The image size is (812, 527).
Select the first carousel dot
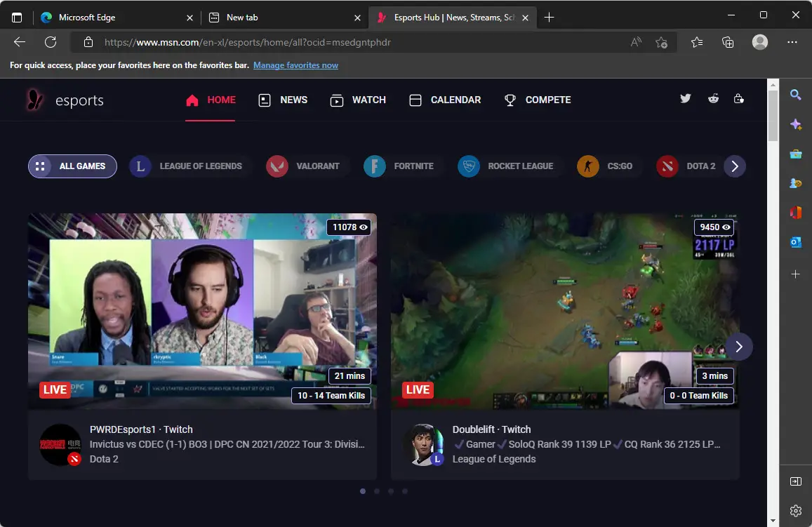363,491
